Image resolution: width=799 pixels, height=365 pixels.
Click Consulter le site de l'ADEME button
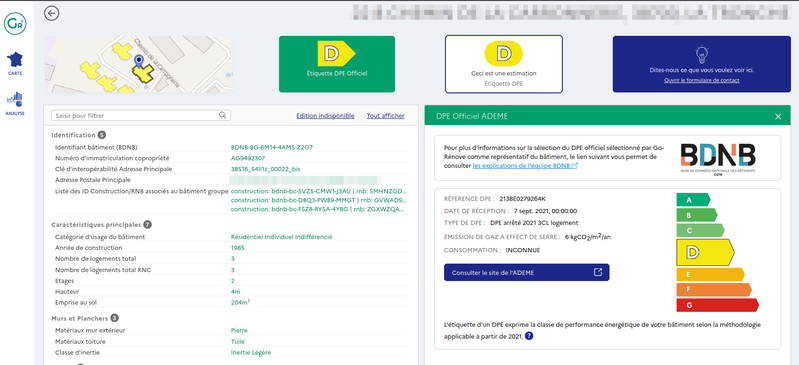[526, 272]
